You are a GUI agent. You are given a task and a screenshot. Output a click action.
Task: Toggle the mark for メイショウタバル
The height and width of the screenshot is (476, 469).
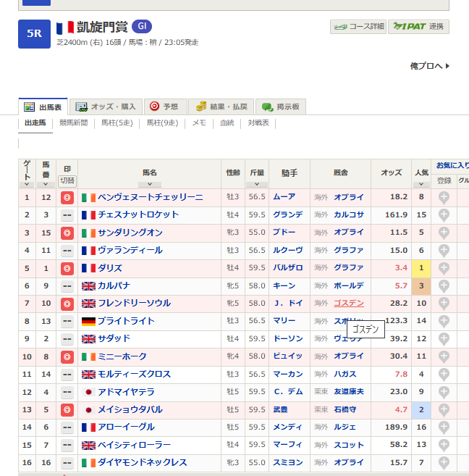pos(67,410)
